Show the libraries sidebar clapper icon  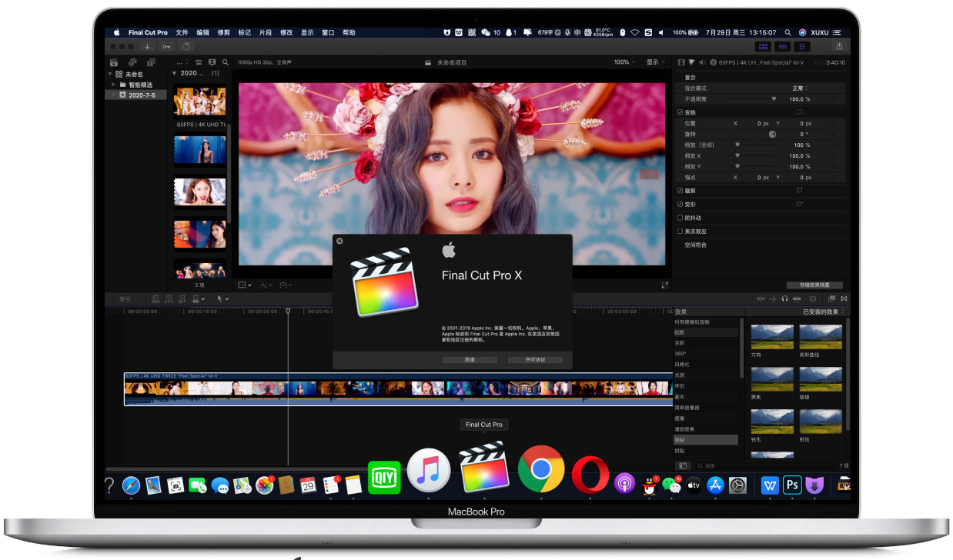tap(114, 62)
